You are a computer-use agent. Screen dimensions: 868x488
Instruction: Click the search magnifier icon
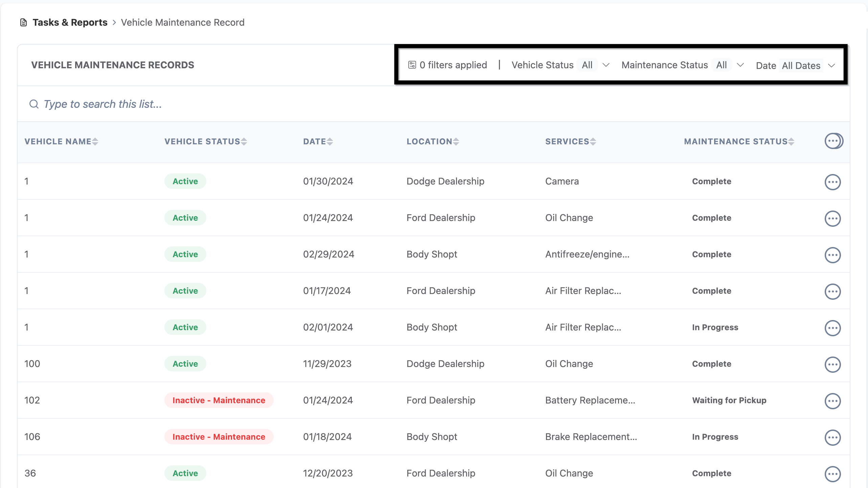click(34, 104)
